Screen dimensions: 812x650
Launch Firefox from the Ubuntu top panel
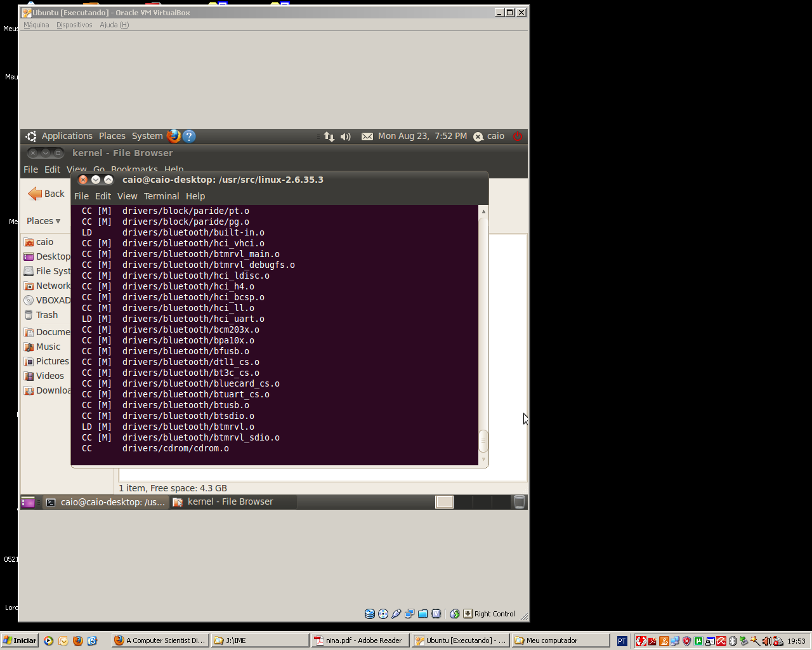click(173, 136)
